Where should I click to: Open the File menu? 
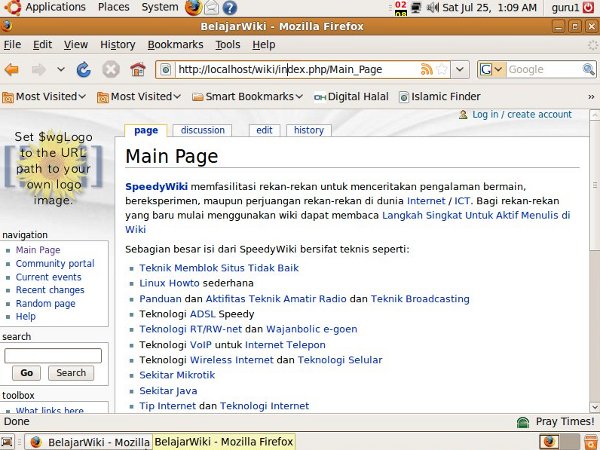(x=12, y=45)
